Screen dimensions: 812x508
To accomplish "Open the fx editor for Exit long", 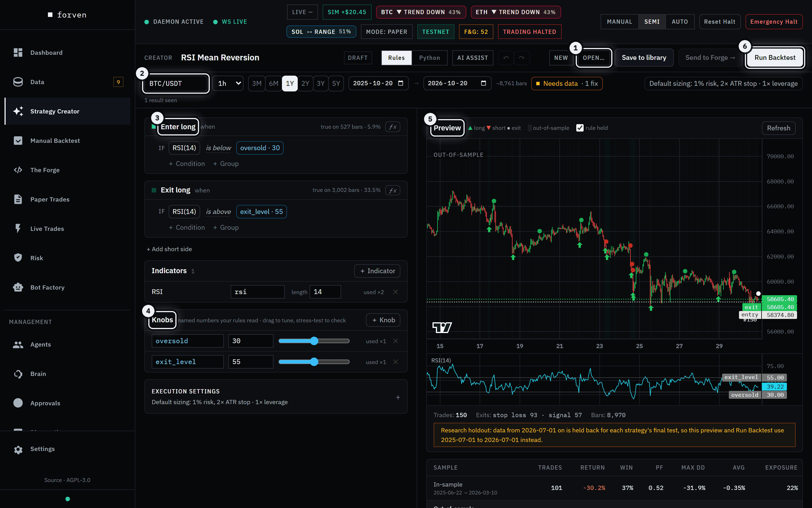I will coord(392,190).
